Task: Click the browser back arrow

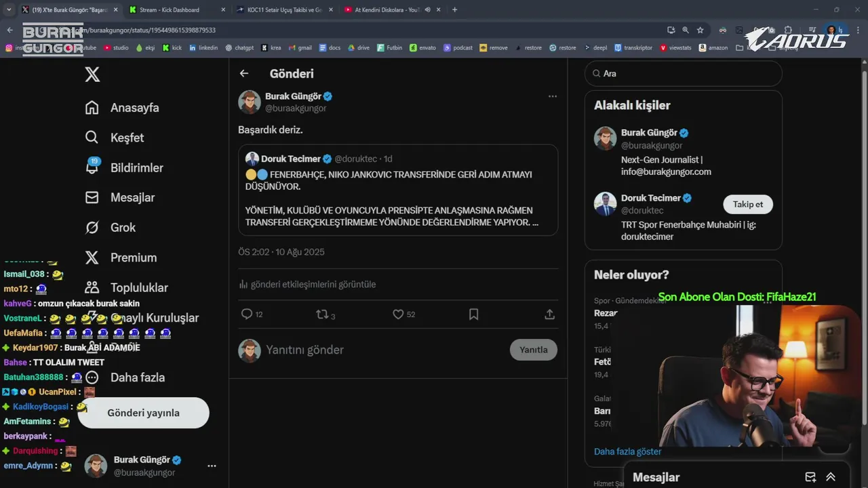Action: coord(9,30)
